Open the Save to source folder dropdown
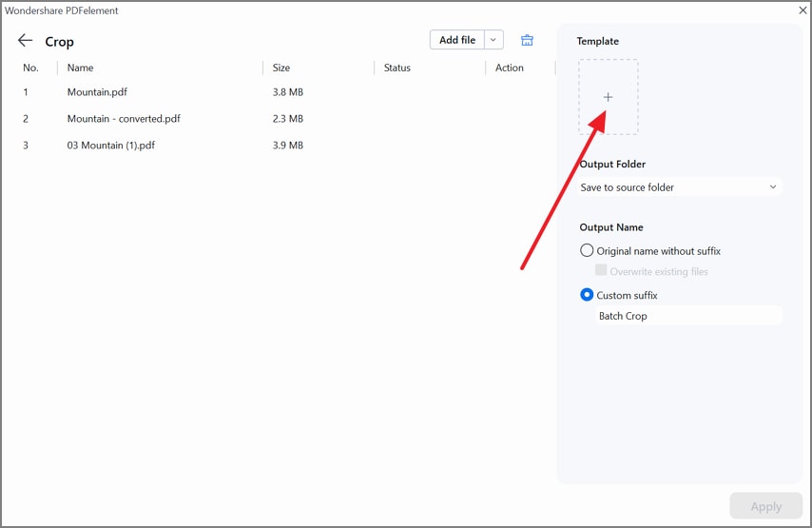Viewport: 812px width, 528px height. click(x=679, y=187)
